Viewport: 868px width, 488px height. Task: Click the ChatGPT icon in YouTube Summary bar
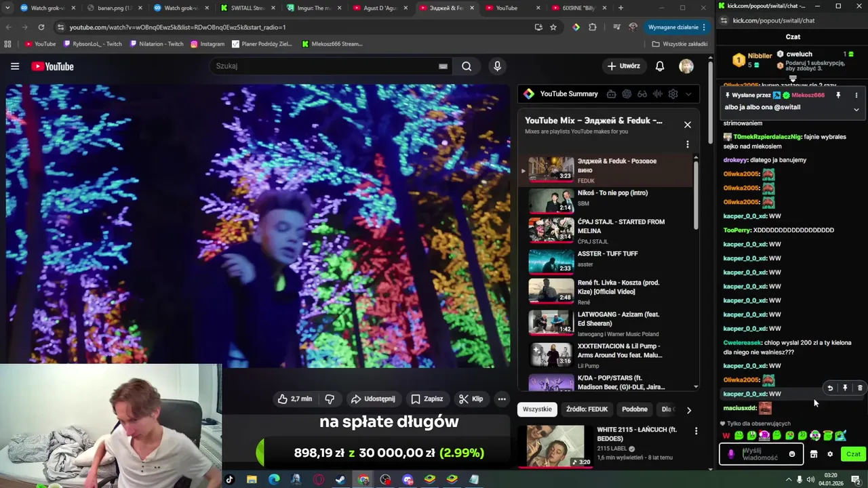[627, 94]
